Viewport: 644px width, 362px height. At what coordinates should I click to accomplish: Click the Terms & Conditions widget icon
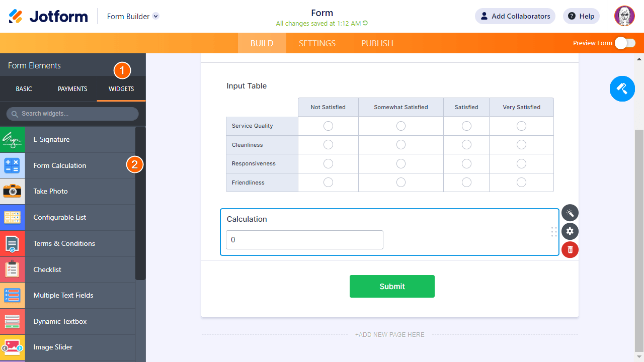(x=12, y=243)
